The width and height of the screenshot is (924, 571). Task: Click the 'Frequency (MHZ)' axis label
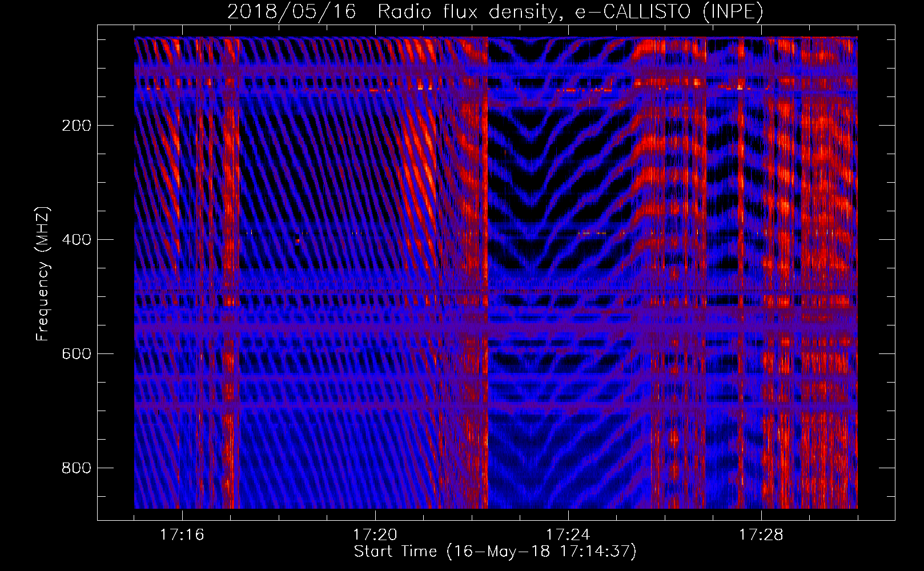coord(43,274)
